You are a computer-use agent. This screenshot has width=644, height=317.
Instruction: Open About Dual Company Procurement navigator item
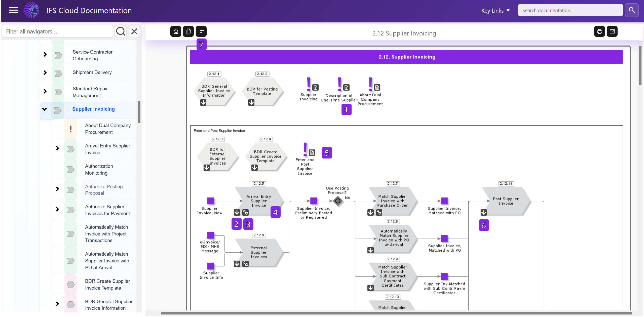pos(108,129)
